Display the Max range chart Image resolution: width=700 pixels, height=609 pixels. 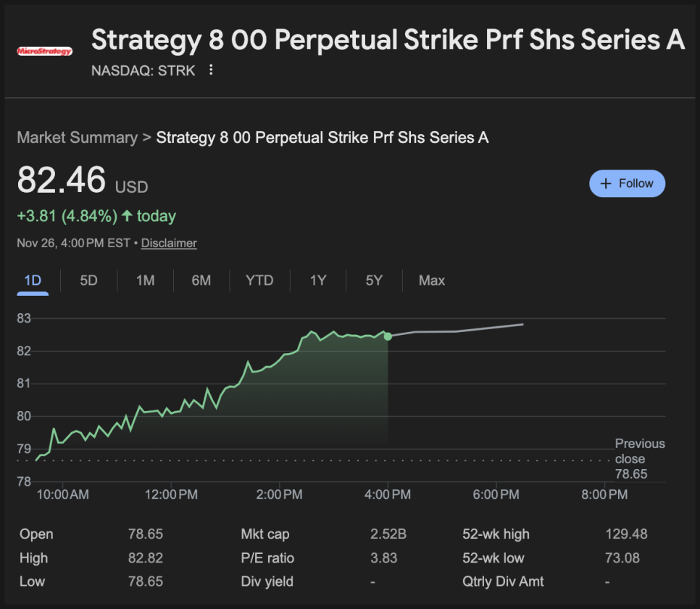pyautogui.click(x=432, y=281)
